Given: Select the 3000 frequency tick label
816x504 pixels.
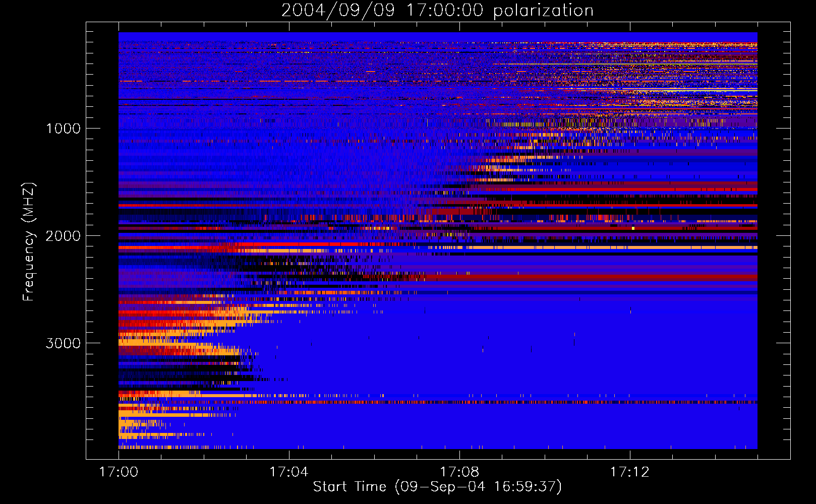Looking at the screenshot, I should click(63, 343).
